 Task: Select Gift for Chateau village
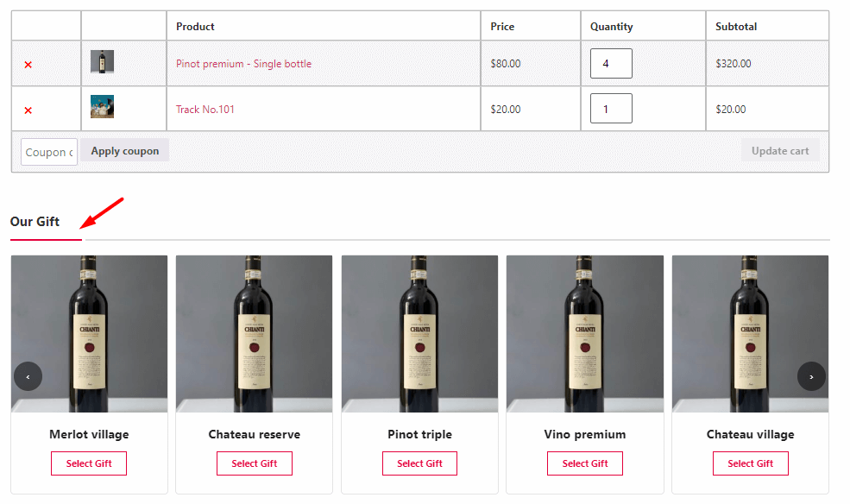coord(750,463)
